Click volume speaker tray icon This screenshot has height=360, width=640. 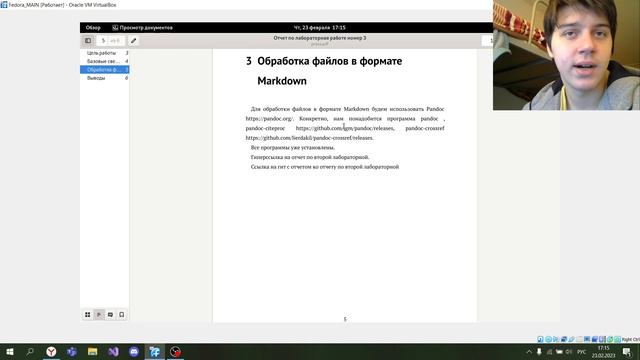pyautogui.click(x=569, y=351)
